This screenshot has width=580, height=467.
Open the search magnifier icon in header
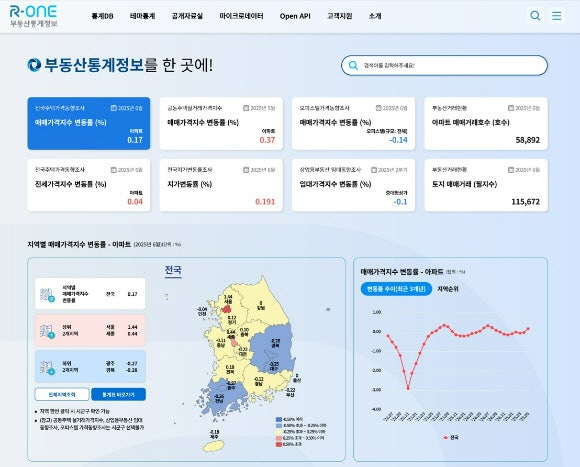click(x=535, y=16)
